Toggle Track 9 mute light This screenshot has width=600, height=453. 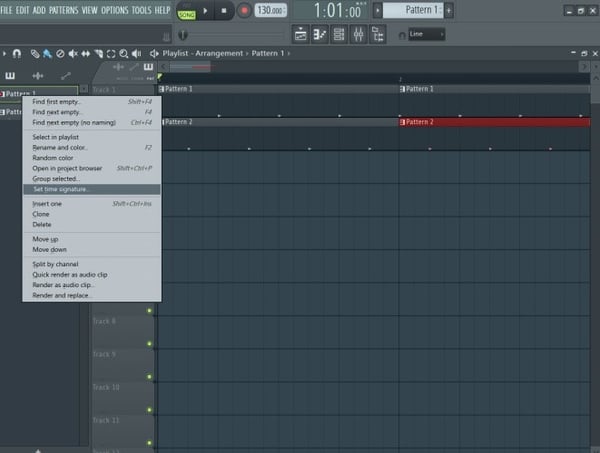tap(150, 377)
